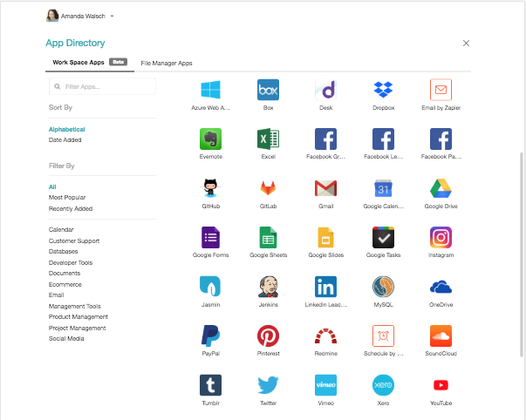Choose the MySQL app icon
Image resolution: width=526 pixels, height=420 pixels.
[x=383, y=287]
